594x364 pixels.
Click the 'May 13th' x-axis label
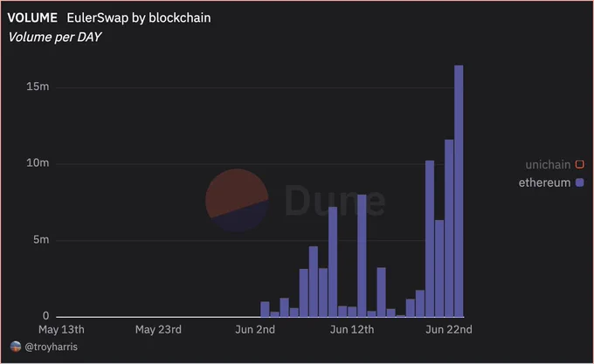[61, 330]
